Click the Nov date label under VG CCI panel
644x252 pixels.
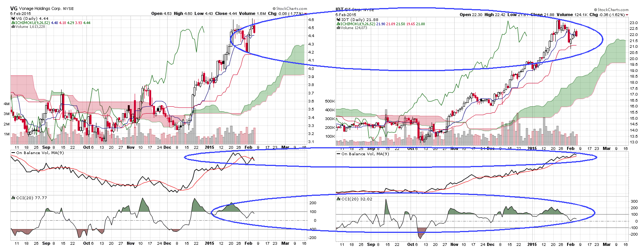point(130,243)
